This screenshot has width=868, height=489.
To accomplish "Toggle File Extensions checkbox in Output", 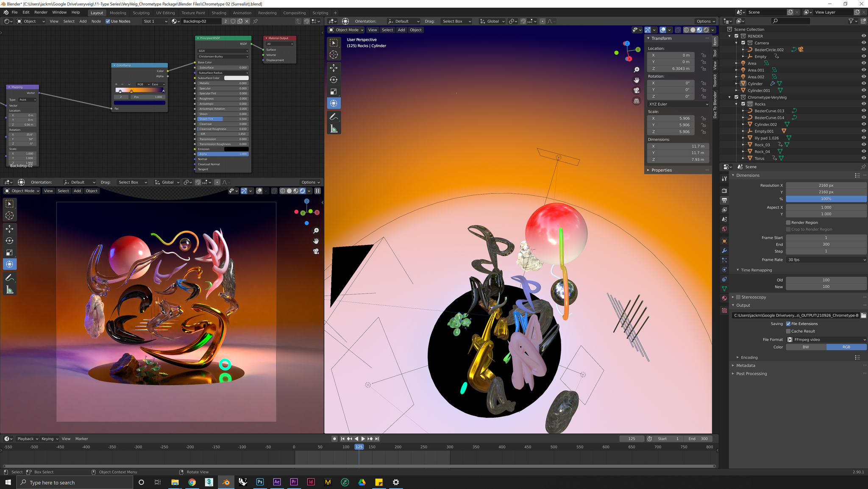I will pyautogui.click(x=788, y=323).
